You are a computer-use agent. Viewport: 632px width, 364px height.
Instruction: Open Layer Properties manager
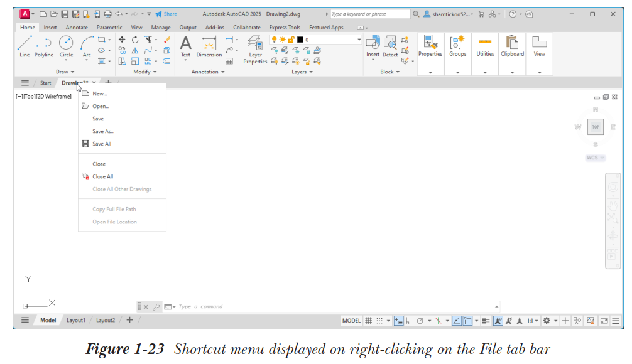tap(255, 50)
